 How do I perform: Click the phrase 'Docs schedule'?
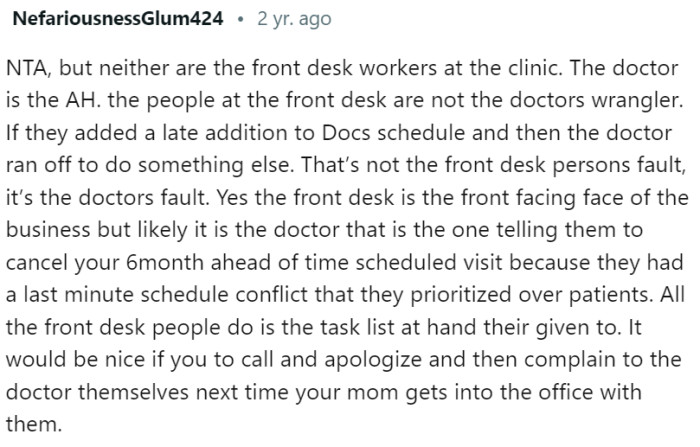click(x=393, y=133)
